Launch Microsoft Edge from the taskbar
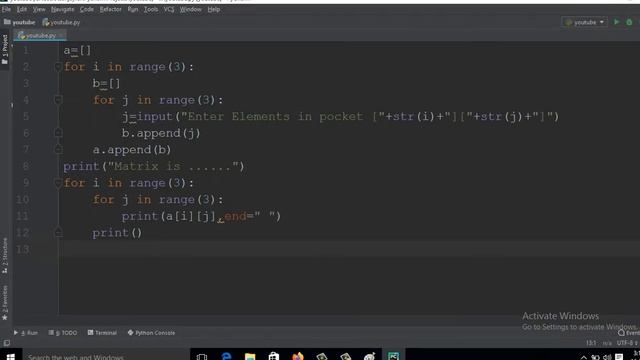This screenshot has width=640, height=360. [x=226, y=357]
